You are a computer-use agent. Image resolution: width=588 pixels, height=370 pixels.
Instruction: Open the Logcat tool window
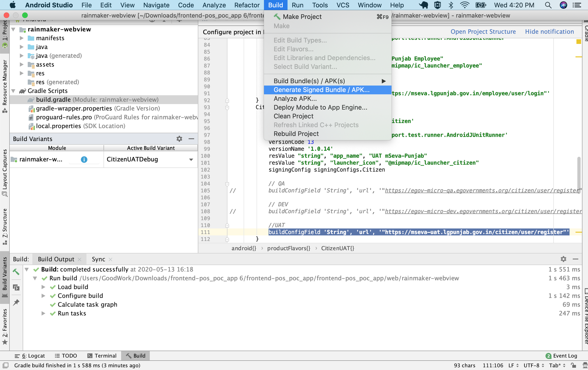(30, 356)
